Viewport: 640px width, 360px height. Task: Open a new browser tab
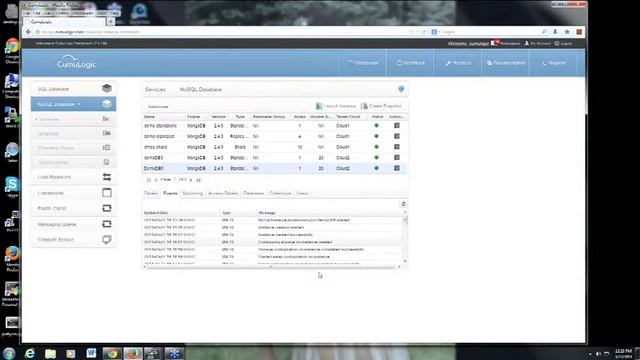tap(111, 22)
